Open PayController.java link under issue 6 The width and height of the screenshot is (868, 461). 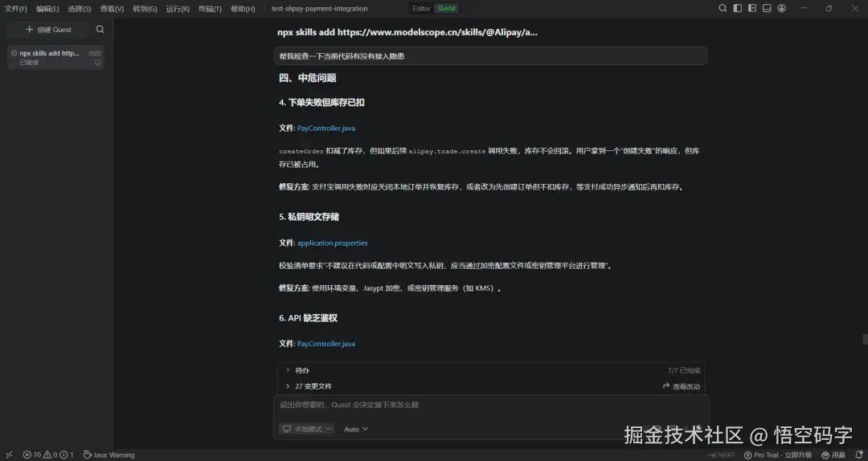(x=326, y=344)
